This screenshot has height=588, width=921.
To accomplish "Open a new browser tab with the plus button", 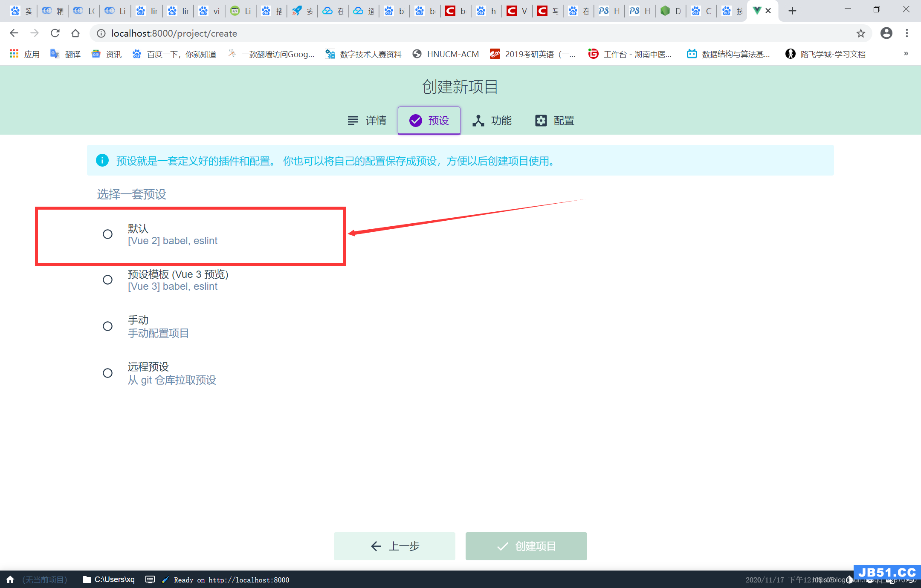I will pyautogui.click(x=792, y=11).
